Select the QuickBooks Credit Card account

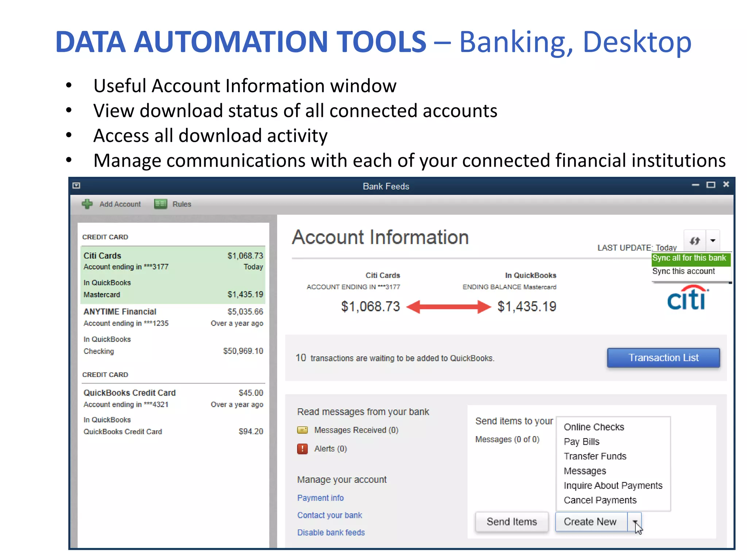[x=173, y=412]
